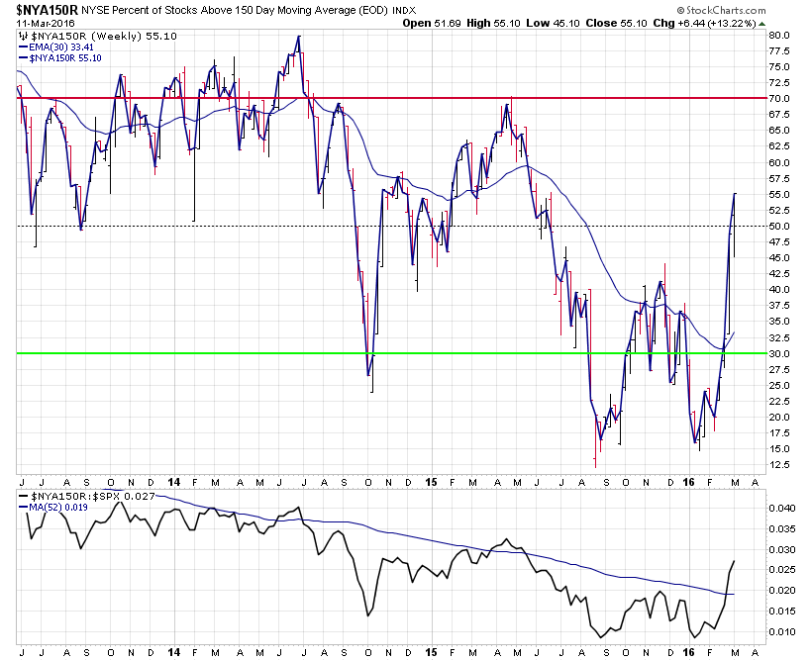This screenshot has width=812, height=661.
Task: Click the 0.015 ratio panel axis label
Action: 782,612
